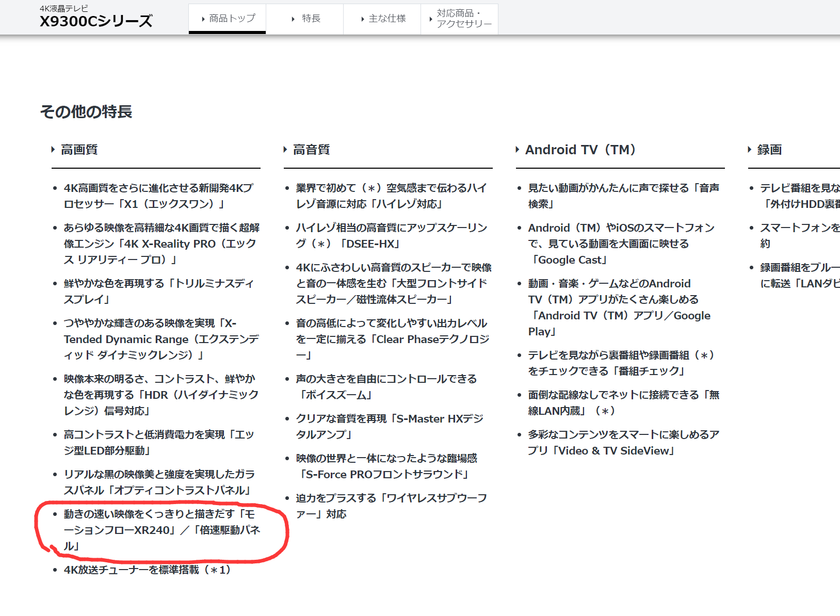Click arrow icon beside 高音質
Image resolution: width=840 pixels, height=616 pixels.
pos(285,150)
